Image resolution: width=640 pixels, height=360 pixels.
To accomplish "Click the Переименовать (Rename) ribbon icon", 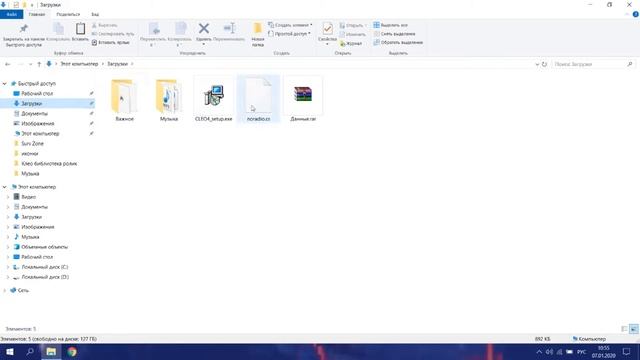I will [x=229, y=28].
